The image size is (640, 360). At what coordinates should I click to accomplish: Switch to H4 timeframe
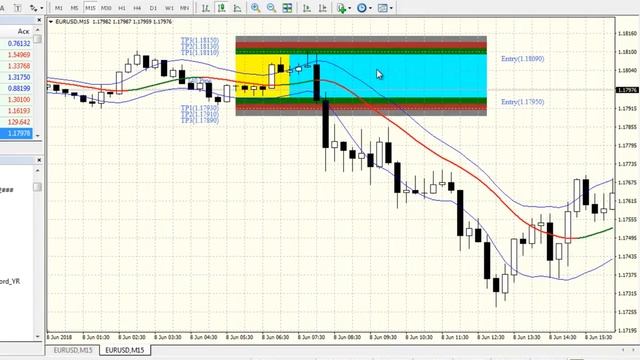click(x=137, y=8)
